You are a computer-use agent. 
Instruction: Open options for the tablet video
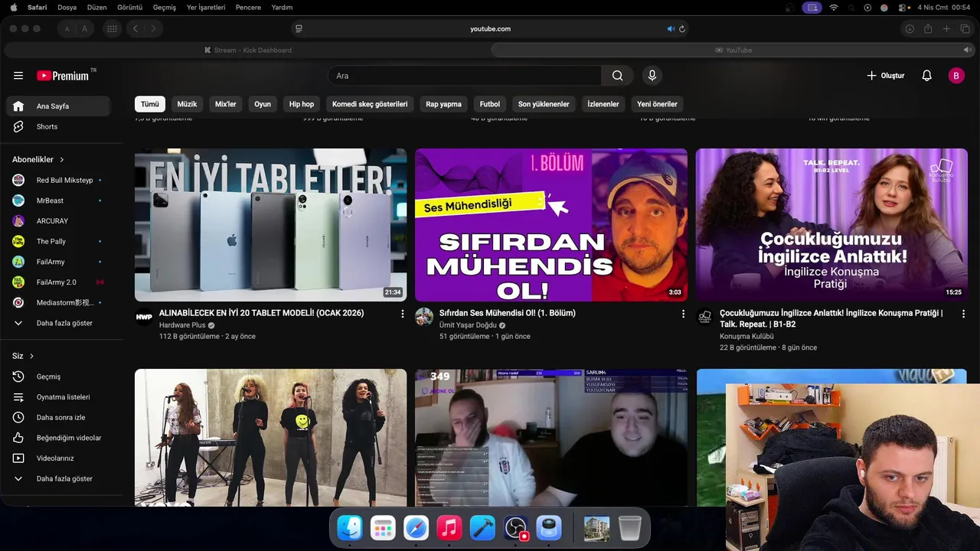[403, 314]
